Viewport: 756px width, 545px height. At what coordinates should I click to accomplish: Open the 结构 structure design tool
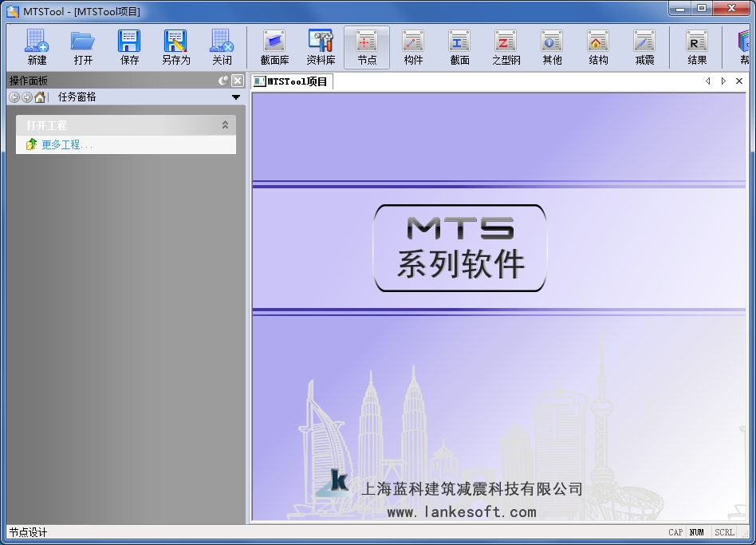click(597, 46)
